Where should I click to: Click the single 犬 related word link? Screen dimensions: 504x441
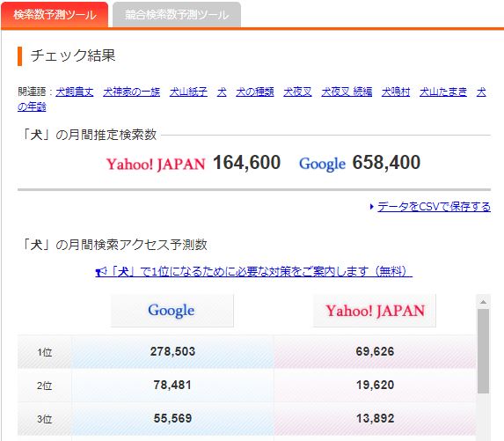(x=222, y=92)
